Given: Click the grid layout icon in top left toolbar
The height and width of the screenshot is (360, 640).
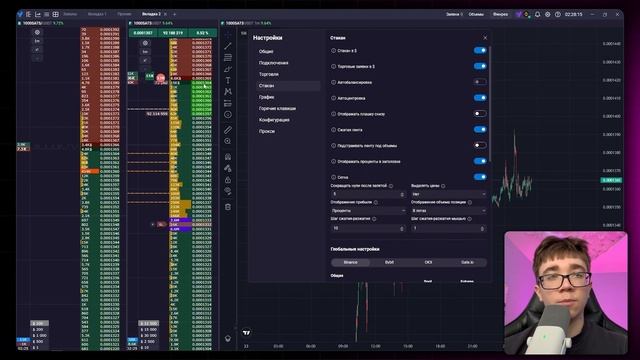Looking at the screenshot, I should [x=56, y=14].
